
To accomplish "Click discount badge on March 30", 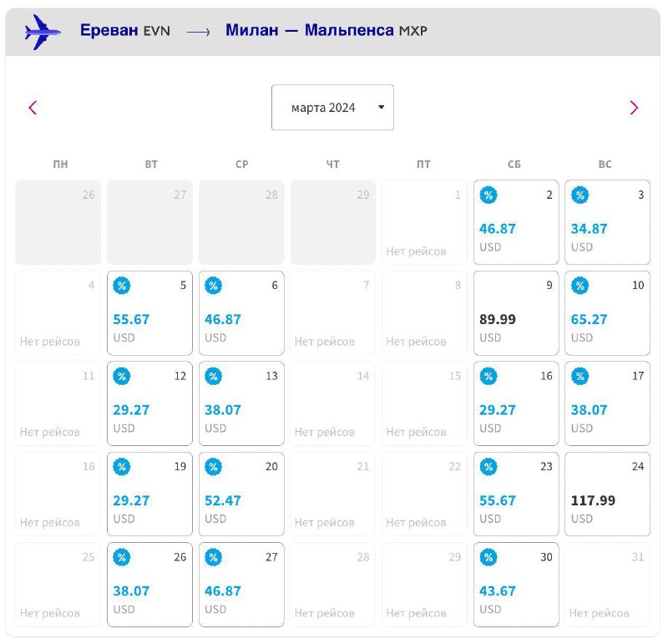I will (488, 557).
